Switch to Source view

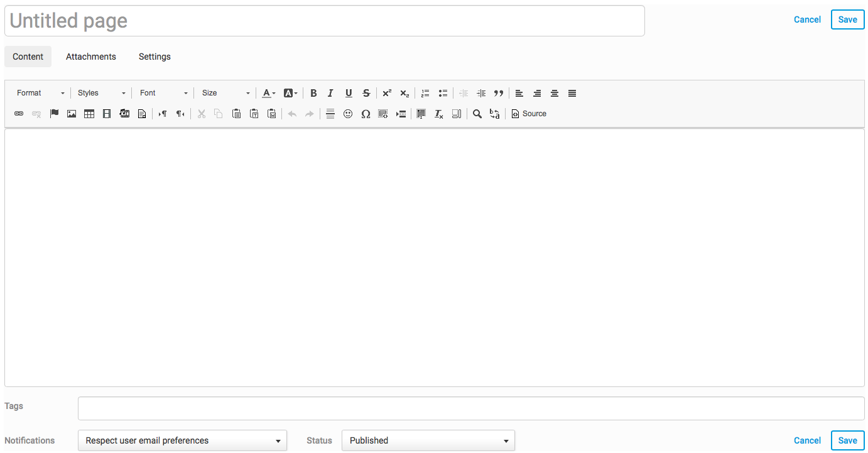(529, 114)
